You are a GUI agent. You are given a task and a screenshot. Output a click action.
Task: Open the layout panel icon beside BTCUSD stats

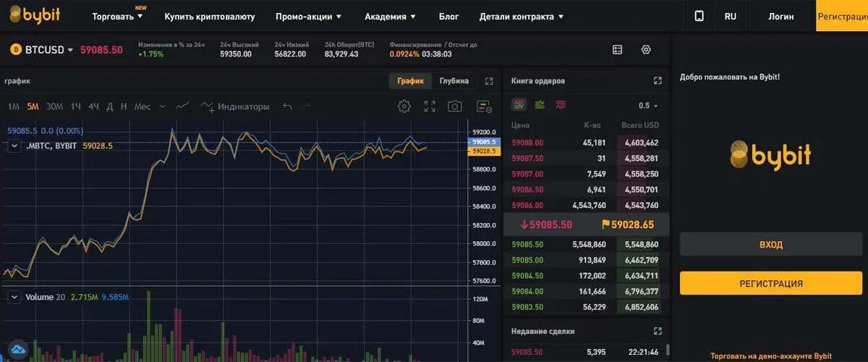click(x=617, y=50)
